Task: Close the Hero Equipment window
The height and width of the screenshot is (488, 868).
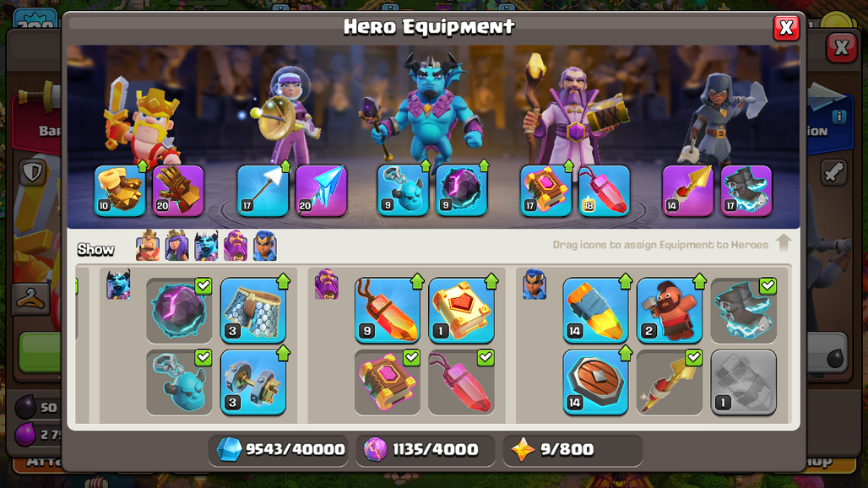Action: click(x=786, y=28)
